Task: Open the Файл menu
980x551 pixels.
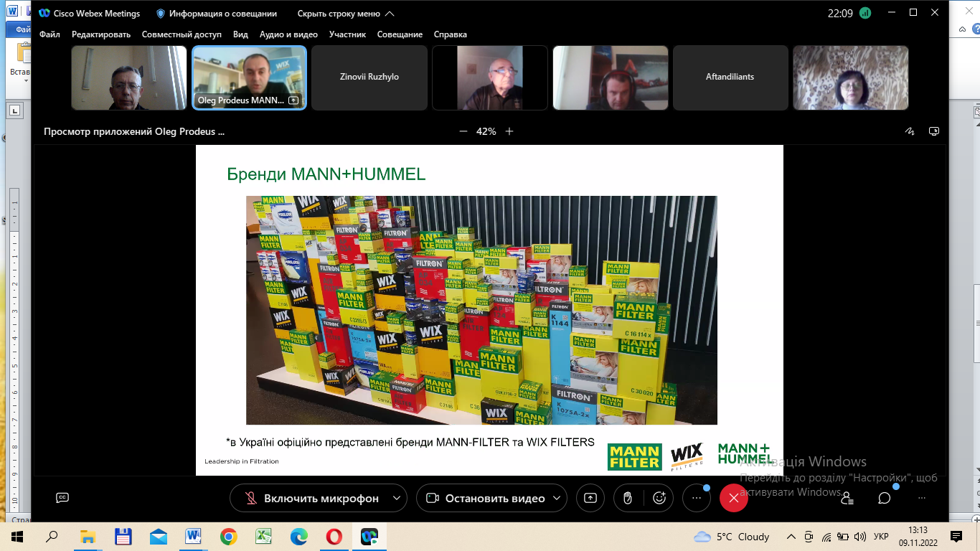Action: (50, 34)
